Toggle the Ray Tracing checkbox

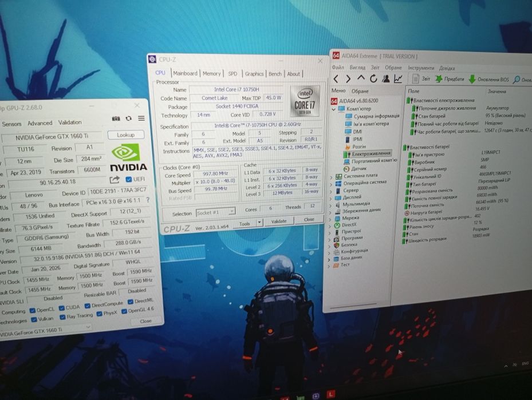click(x=62, y=317)
